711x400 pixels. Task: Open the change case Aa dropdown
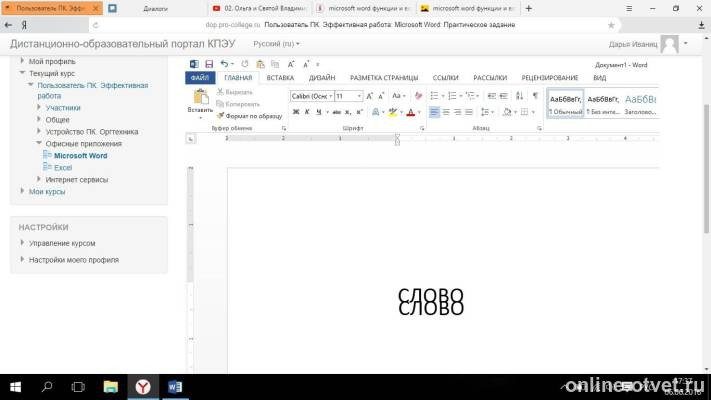(x=399, y=96)
